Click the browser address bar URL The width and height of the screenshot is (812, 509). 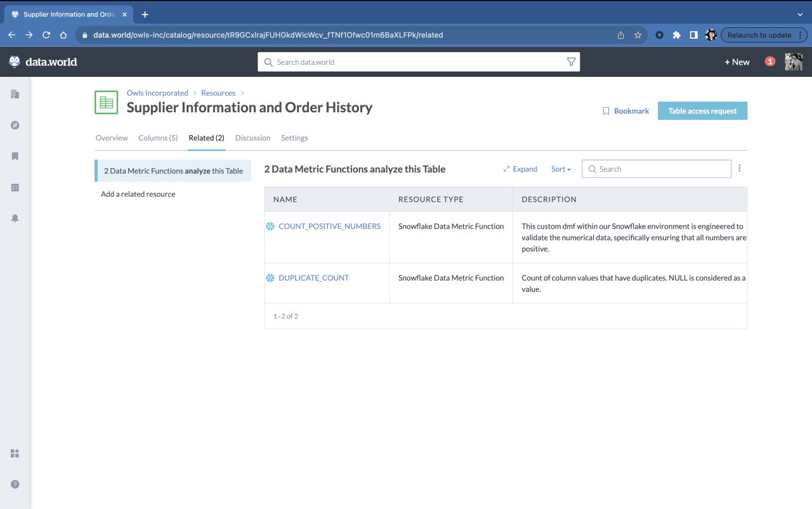pos(268,35)
